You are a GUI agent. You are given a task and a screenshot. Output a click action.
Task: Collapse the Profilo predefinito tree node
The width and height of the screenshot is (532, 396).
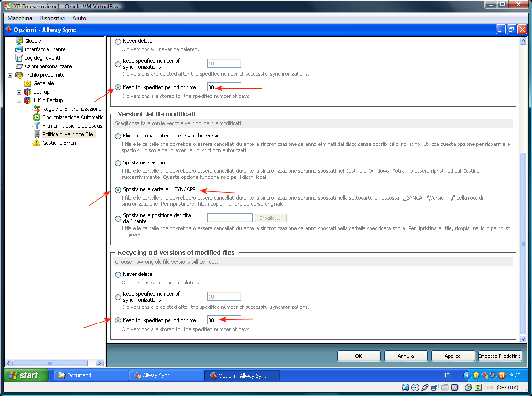pyautogui.click(x=10, y=75)
